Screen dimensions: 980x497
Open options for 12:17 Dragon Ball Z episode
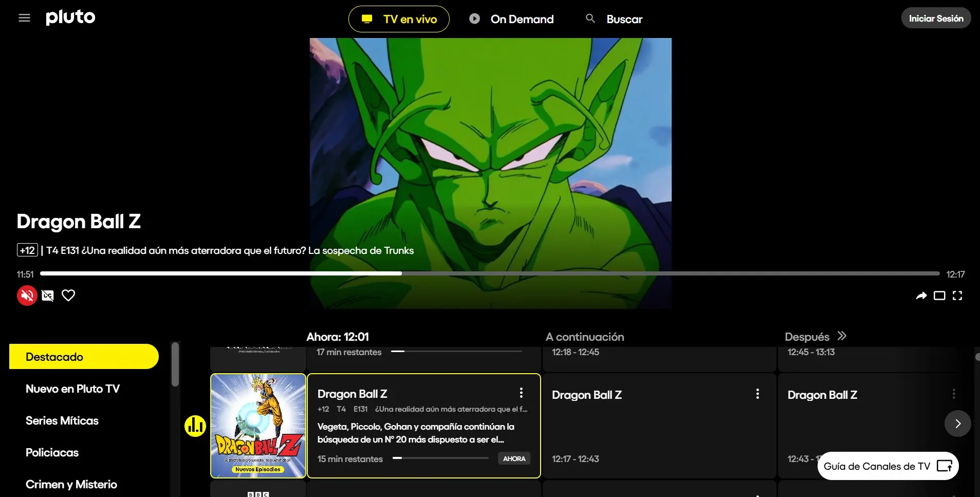pyautogui.click(x=757, y=394)
